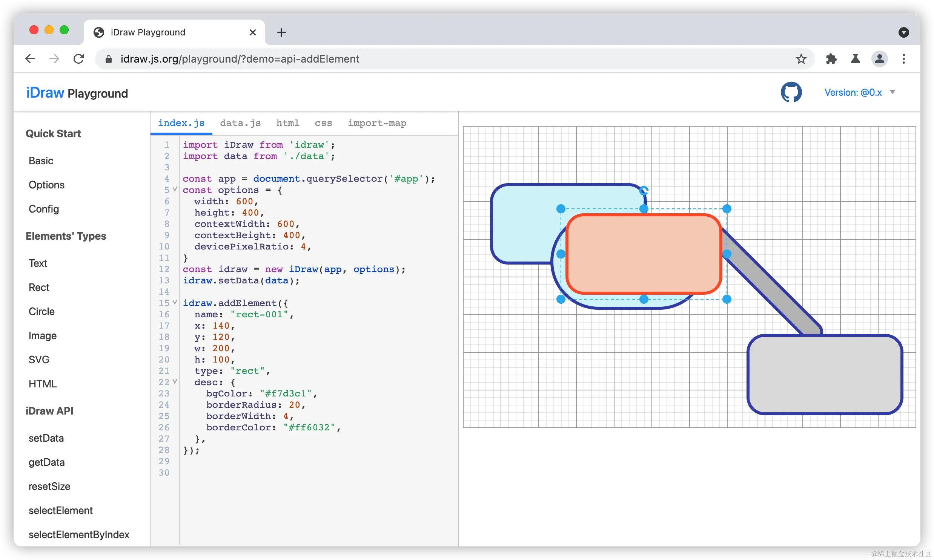This screenshot has width=934, height=560.
Task: Collapse the addElement fold at line 15
Action: pos(175,302)
